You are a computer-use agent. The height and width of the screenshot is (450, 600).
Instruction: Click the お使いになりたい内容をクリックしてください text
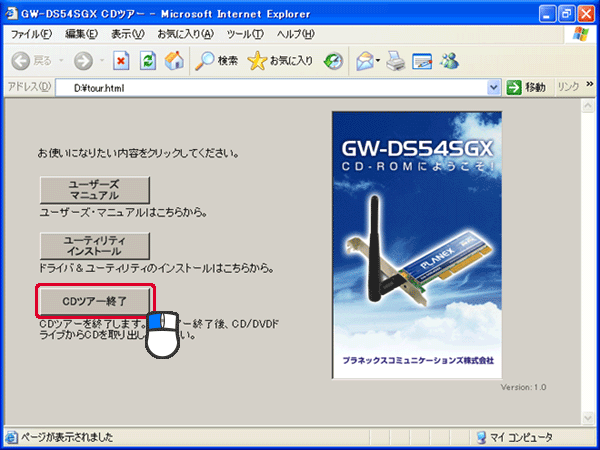tap(138, 153)
